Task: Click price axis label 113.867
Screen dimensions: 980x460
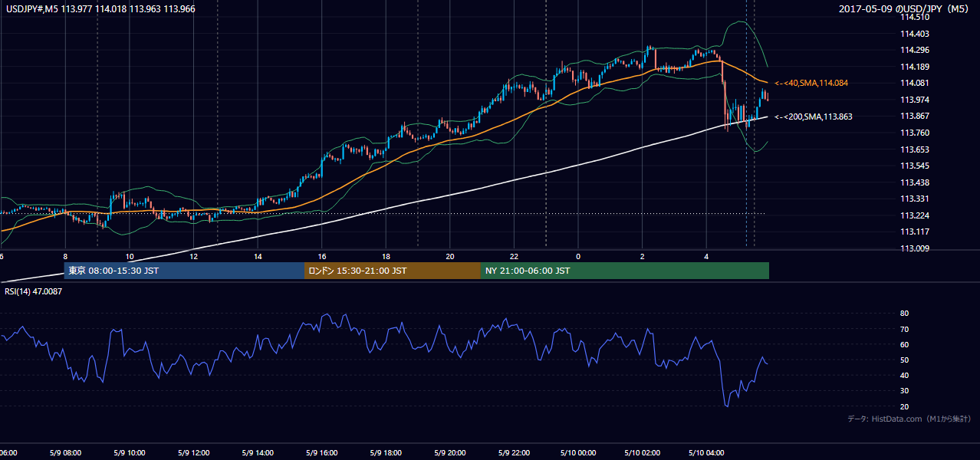Action: point(915,117)
